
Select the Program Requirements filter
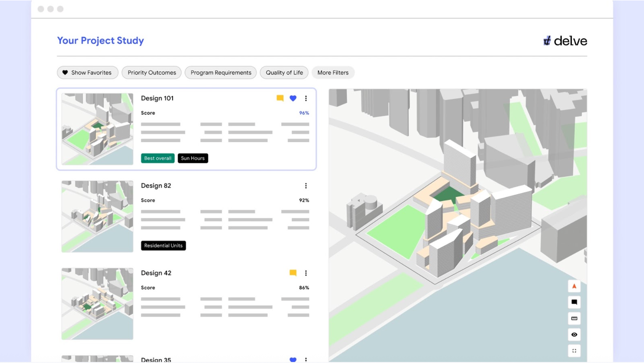click(221, 73)
